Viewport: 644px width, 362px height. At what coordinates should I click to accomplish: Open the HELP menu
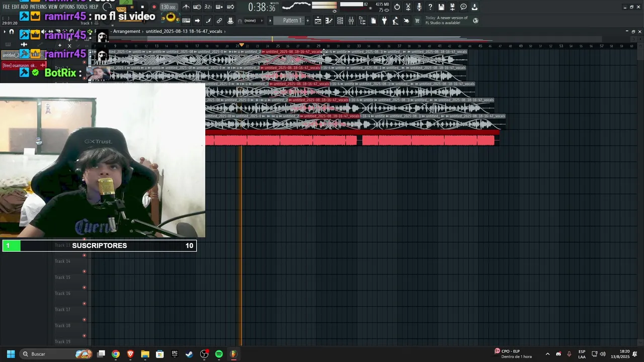[x=94, y=7]
